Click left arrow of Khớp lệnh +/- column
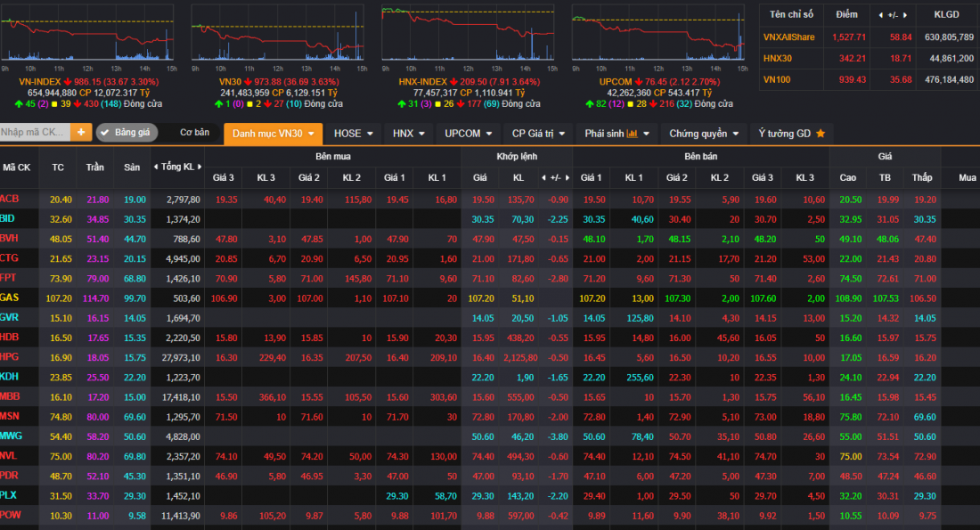The width and height of the screenshot is (980, 530). [543, 177]
